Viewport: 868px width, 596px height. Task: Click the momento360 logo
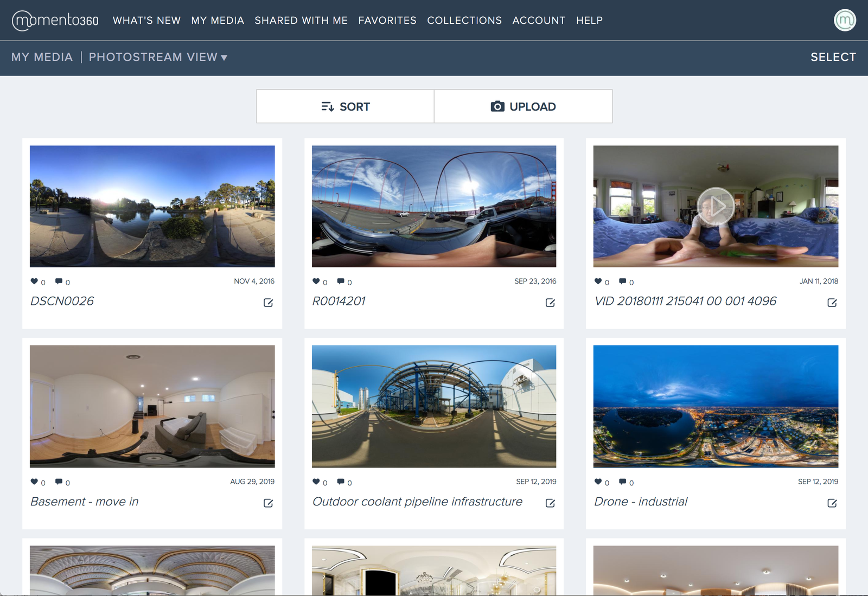[x=56, y=20]
